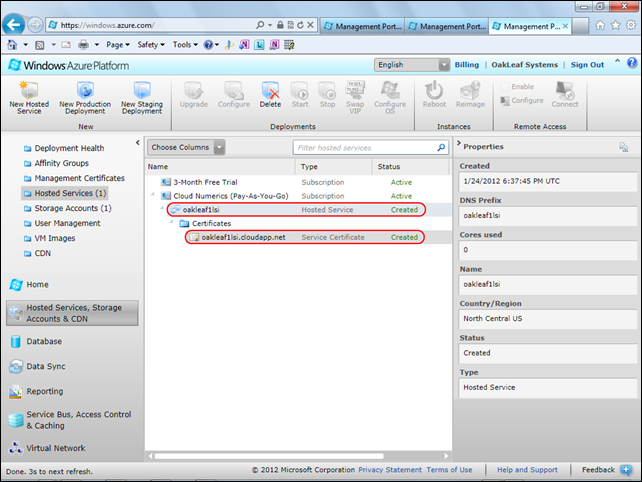Open the Database section
Image resolution: width=642 pixels, height=482 pixels.
click(36, 341)
